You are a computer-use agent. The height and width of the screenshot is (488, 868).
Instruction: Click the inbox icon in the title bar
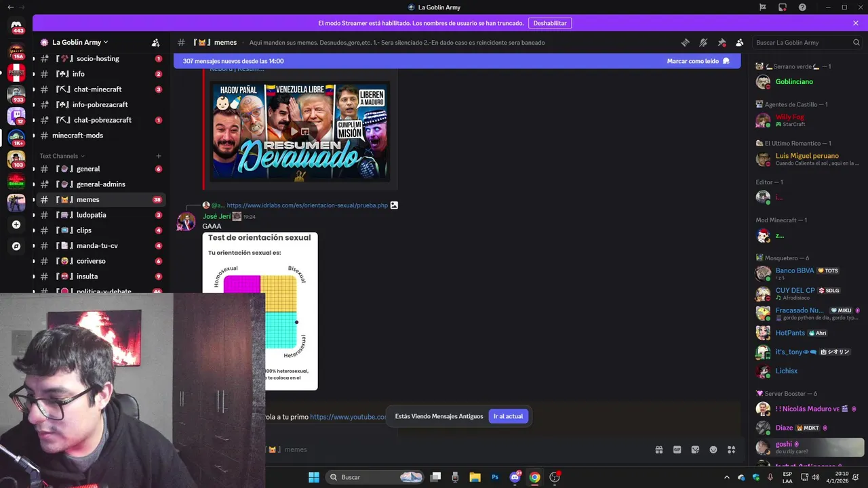tap(783, 7)
